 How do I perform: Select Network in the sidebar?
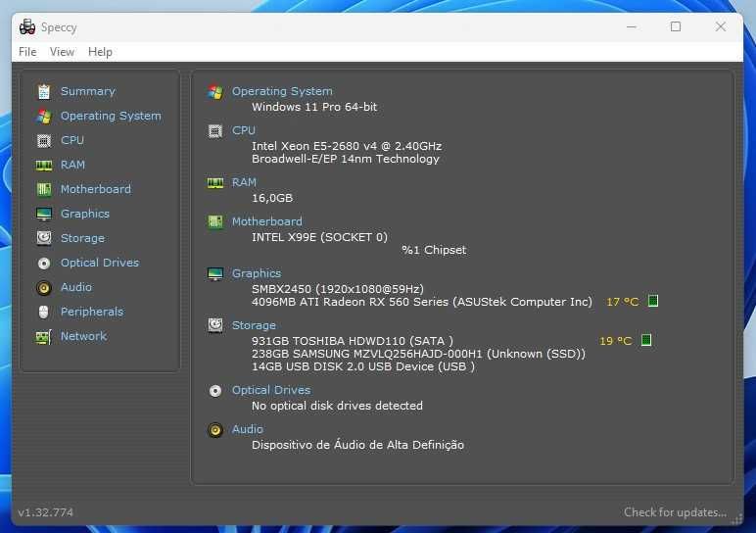(83, 336)
